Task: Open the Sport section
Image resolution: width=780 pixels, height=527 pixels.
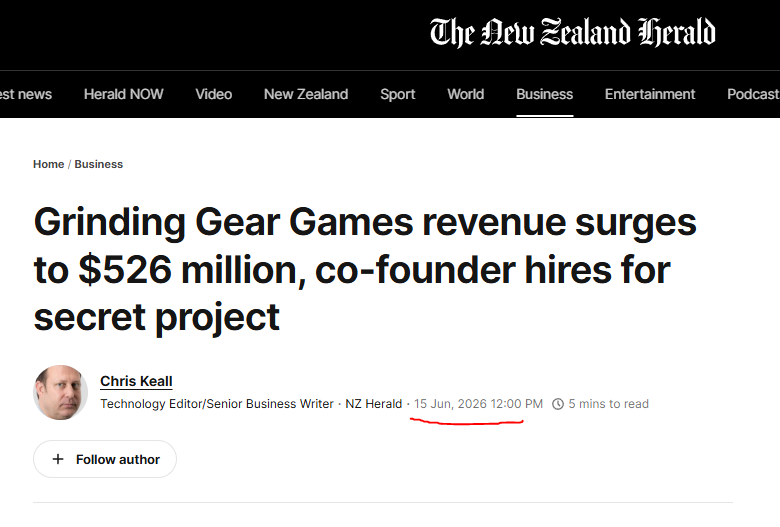Action: (x=397, y=94)
